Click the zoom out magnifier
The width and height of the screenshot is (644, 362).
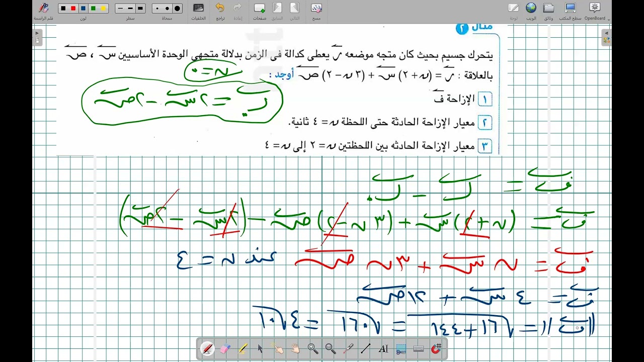point(331,348)
